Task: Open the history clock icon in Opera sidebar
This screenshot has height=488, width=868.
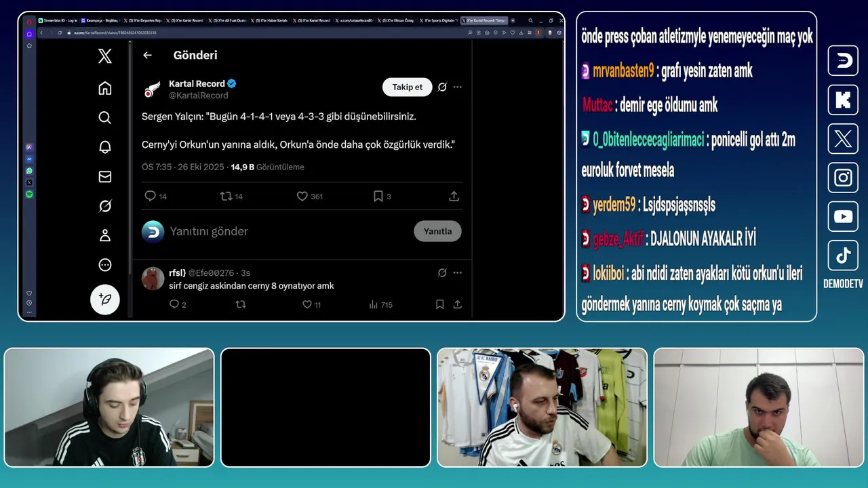Action: pyautogui.click(x=29, y=303)
